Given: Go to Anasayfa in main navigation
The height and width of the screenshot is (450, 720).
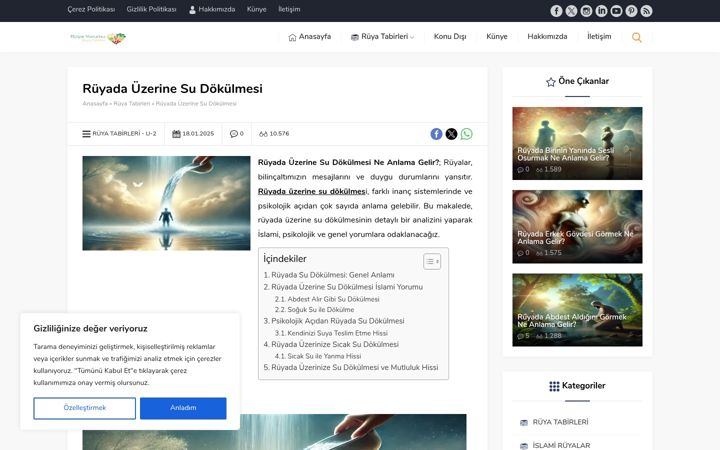Looking at the screenshot, I should (x=309, y=37).
